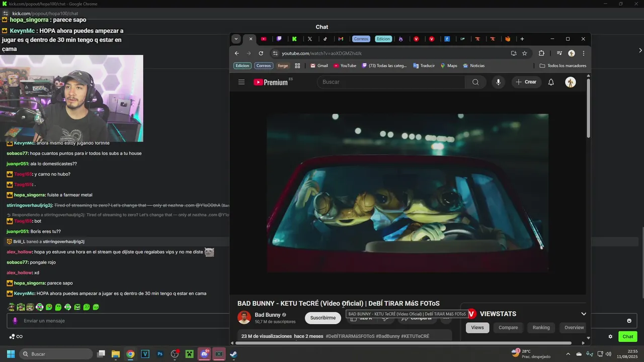Switch to the Kick browser tab
The width and height of the screenshot is (644, 362).
[294, 39]
